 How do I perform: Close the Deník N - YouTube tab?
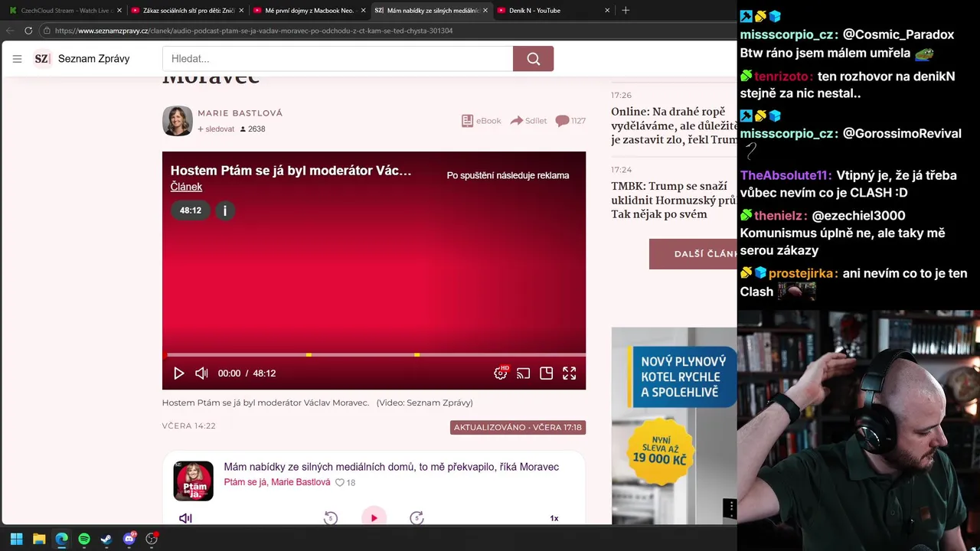607,11
